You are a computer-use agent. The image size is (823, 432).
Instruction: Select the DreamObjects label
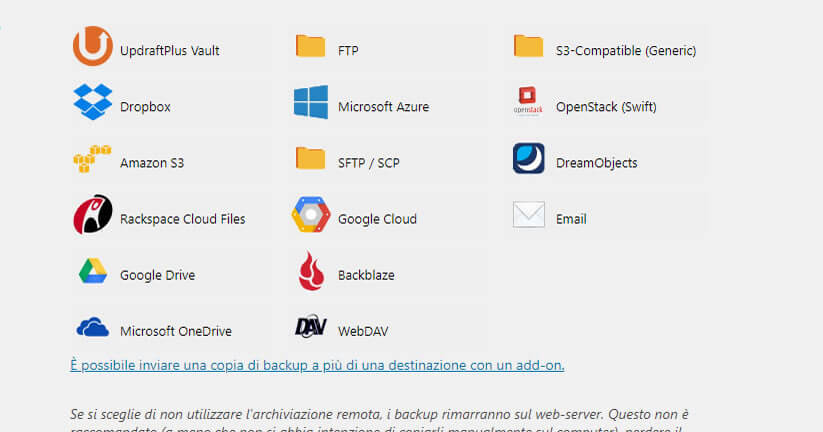596,163
